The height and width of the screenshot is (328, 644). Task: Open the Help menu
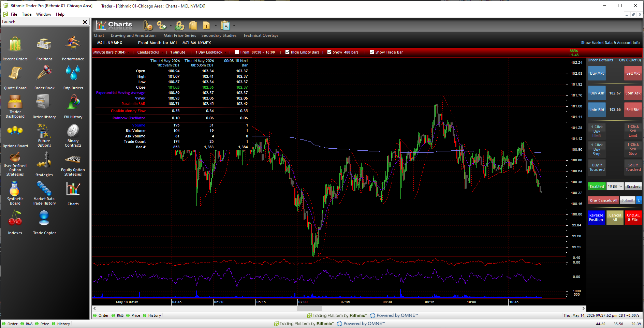[x=60, y=14]
